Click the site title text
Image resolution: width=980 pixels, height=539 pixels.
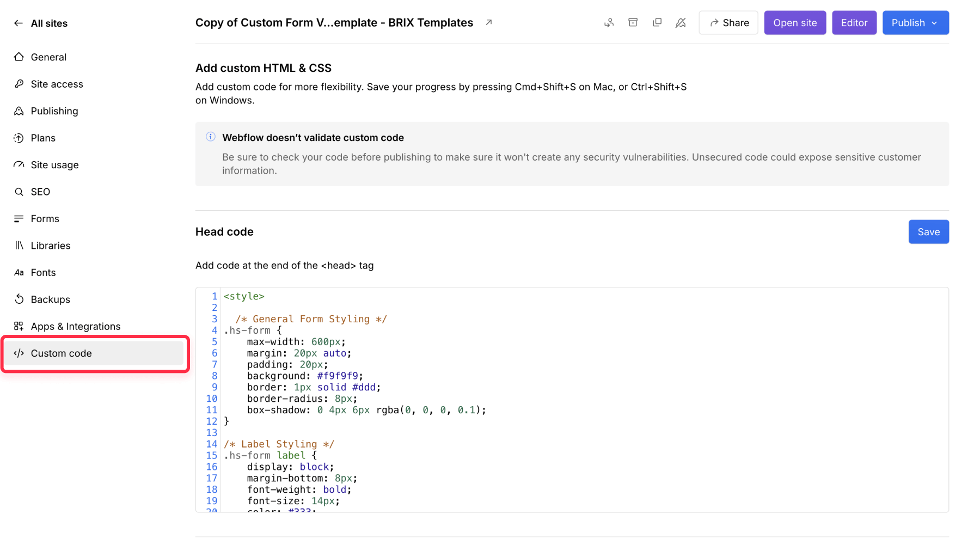click(334, 23)
